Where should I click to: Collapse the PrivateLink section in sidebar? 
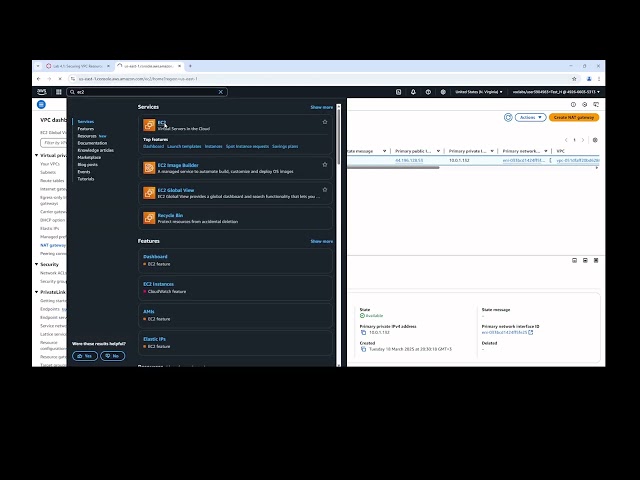tap(37, 292)
